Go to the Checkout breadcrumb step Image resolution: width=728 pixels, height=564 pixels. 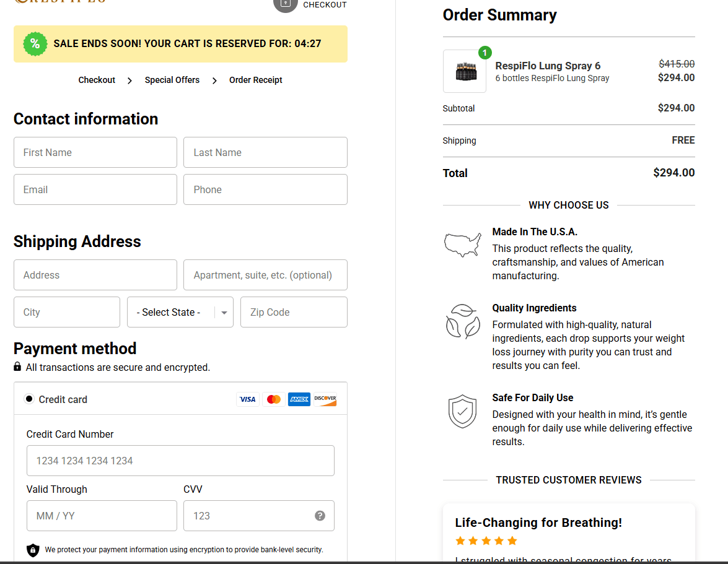click(x=97, y=80)
